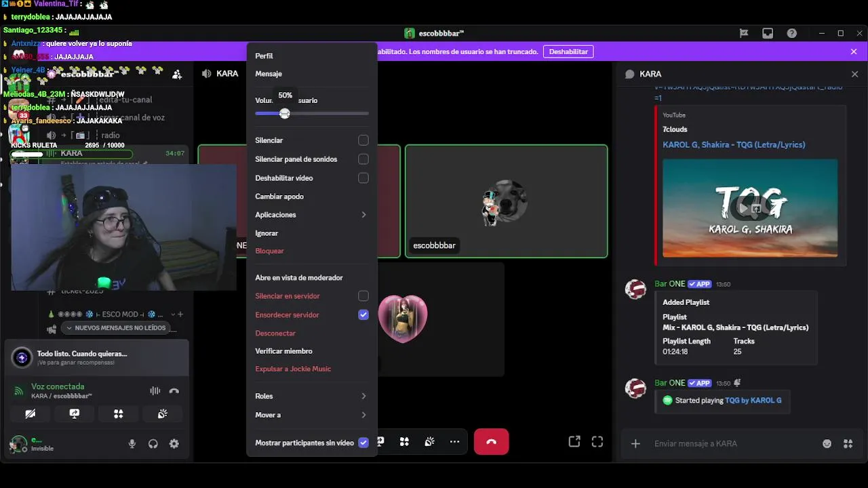
Task: Open the emoji picker in message box
Action: [x=827, y=443]
